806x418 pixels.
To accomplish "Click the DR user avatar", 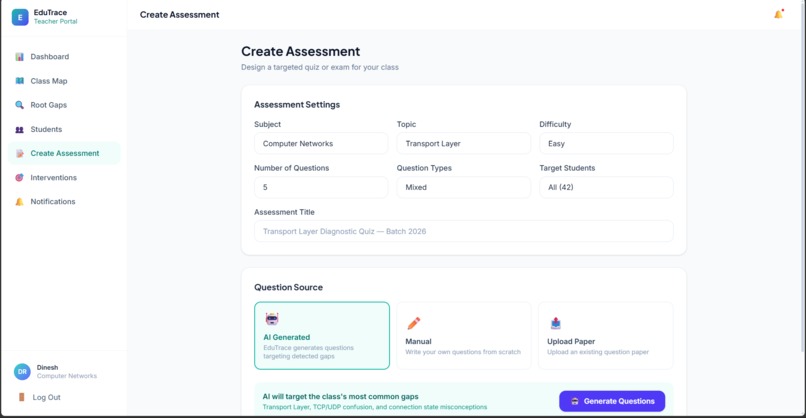I will click(22, 371).
